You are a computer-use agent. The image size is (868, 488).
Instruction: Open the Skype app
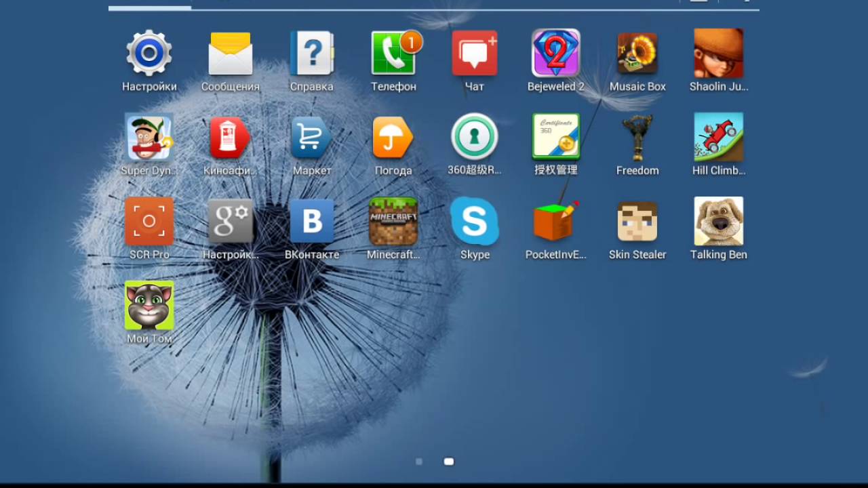475,221
